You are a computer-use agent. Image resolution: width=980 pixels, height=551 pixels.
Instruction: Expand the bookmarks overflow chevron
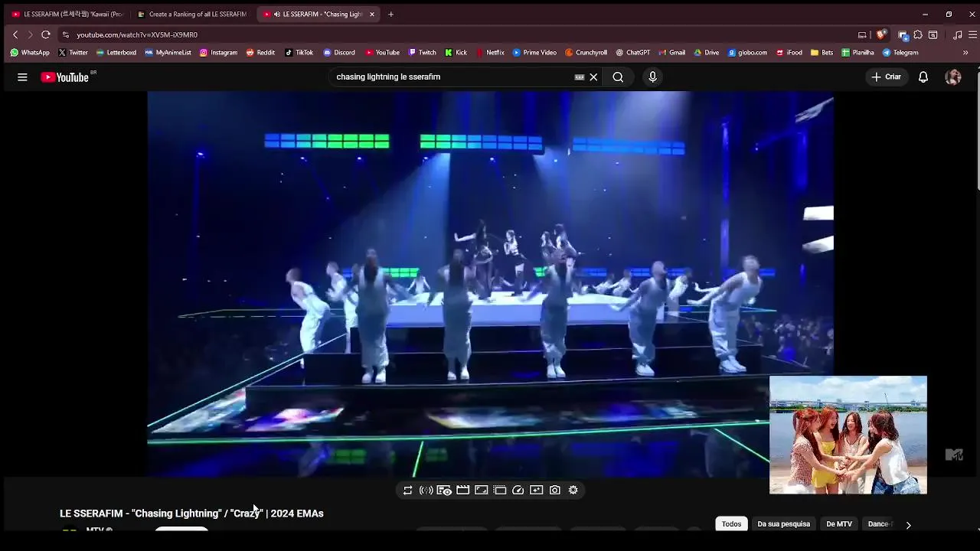(965, 53)
